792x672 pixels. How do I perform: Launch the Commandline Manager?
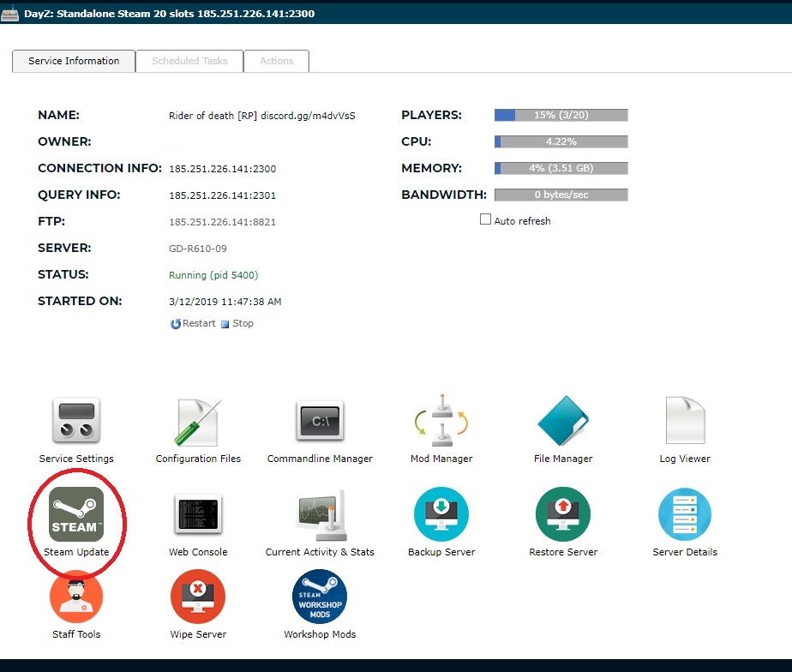tap(320, 421)
